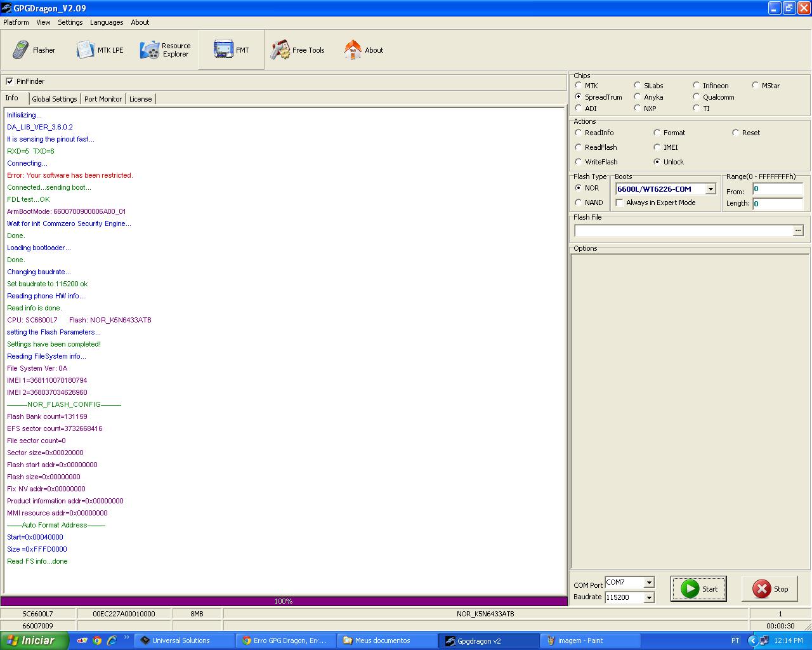Click the green Start play icon
Viewport: 812px width, 650px height.
[x=690, y=588]
